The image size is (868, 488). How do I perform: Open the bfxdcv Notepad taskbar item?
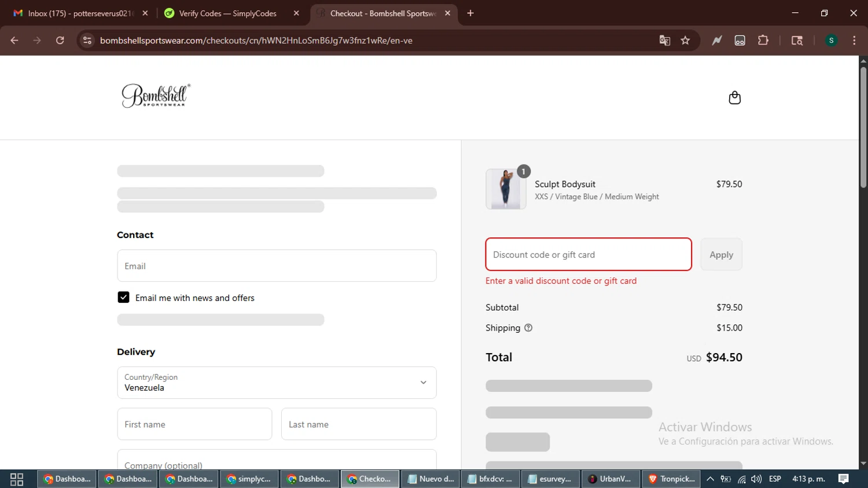tap(490, 479)
